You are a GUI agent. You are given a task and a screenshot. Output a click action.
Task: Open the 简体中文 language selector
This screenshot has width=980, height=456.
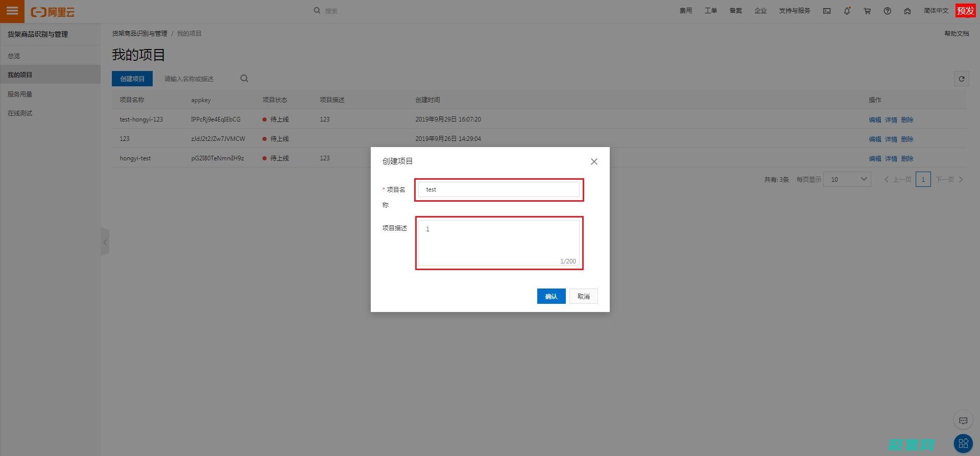point(936,11)
